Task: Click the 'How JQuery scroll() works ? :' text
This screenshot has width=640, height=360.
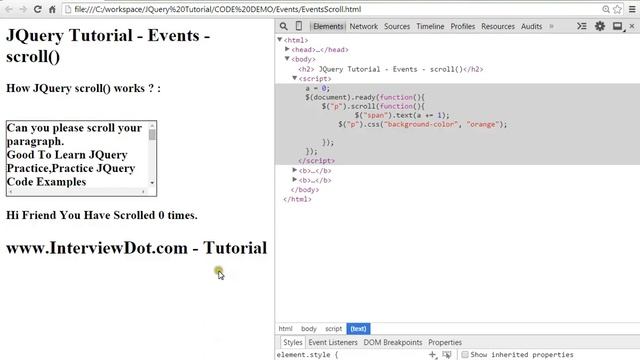Action: pos(83,88)
